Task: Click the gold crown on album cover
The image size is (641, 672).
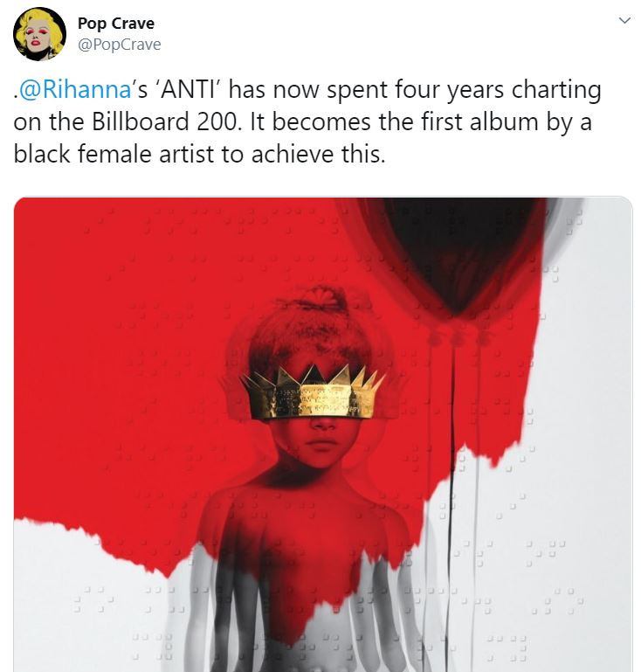Action: (313, 393)
